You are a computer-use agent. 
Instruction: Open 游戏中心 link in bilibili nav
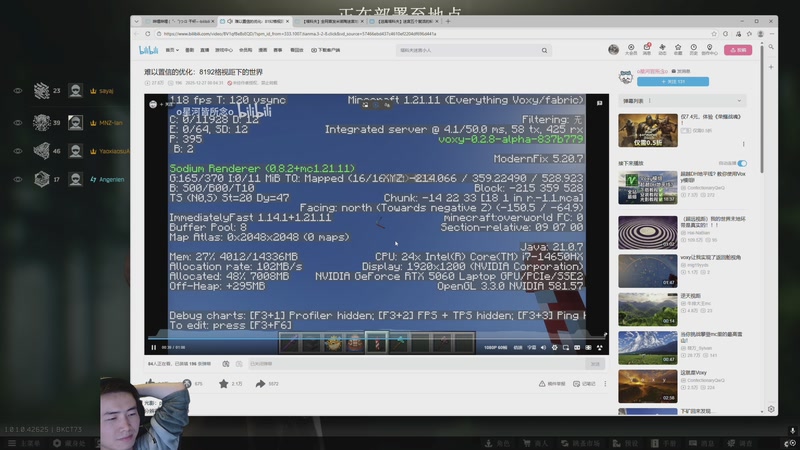coord(223,50)
